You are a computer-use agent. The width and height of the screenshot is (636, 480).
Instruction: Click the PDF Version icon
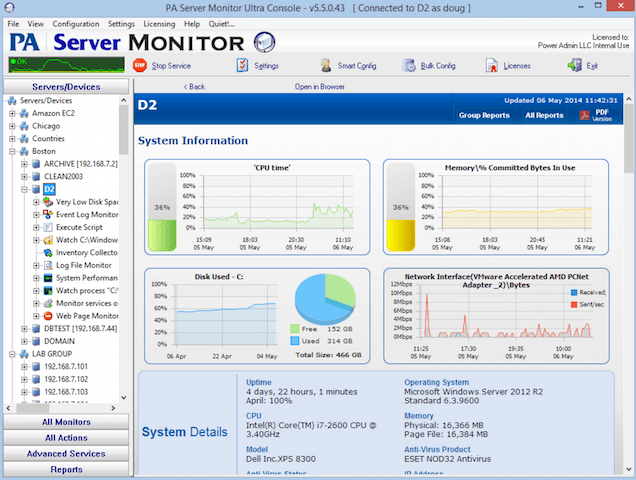(584, 115)
